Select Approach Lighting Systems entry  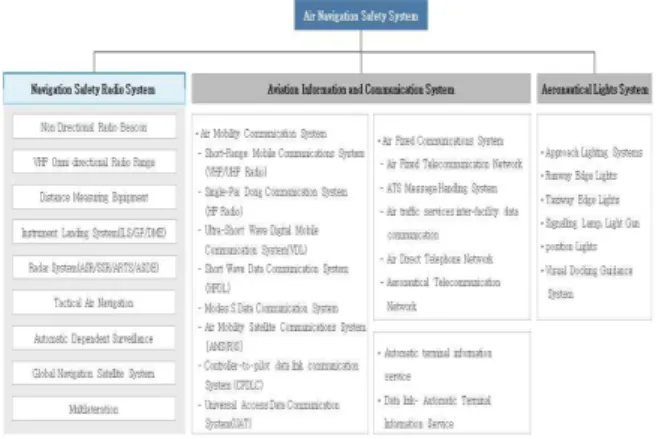coord(592,152)
